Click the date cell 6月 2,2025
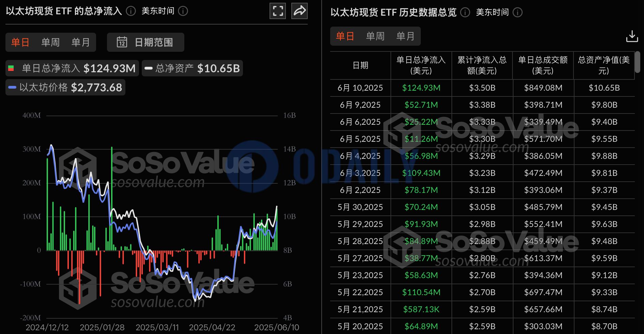This screenshot has height=334, width=644. click(x=361, y=190)
